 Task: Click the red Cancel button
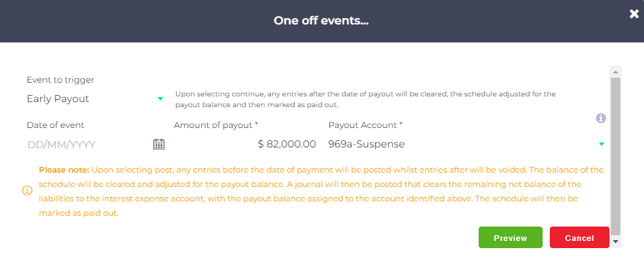[x=579, y=238]
